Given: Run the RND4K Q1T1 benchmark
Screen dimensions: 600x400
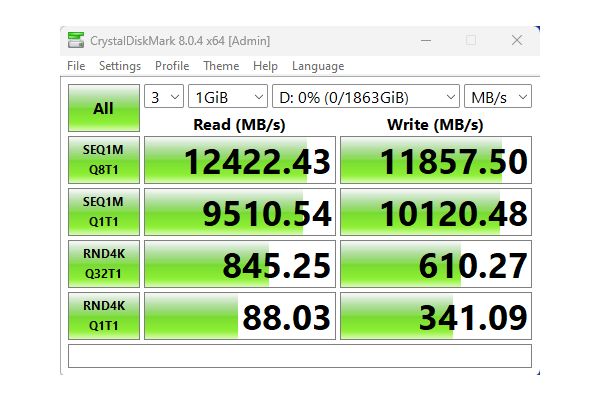Looking at the screenshot, I should (103, 315).
